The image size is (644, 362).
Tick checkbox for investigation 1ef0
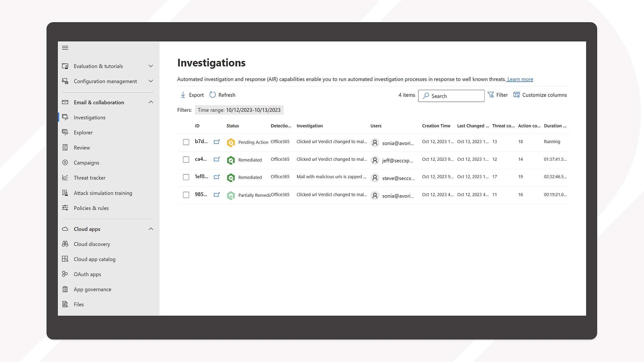point(186,177)
